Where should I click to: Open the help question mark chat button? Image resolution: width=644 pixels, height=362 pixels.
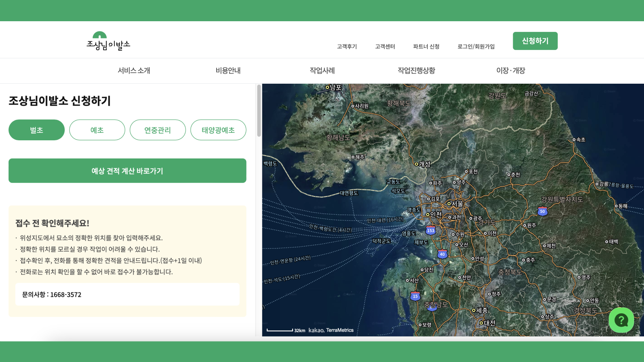(x=621, y=320)
